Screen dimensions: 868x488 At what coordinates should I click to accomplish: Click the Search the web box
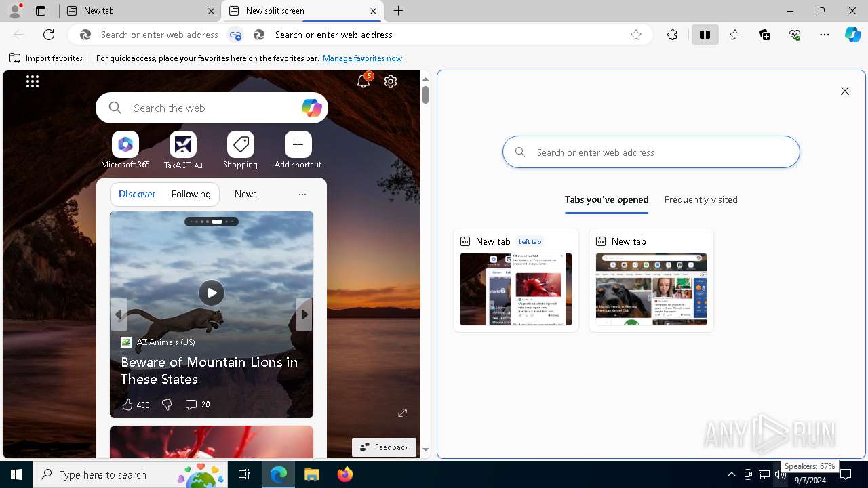(x=212, y=108)
